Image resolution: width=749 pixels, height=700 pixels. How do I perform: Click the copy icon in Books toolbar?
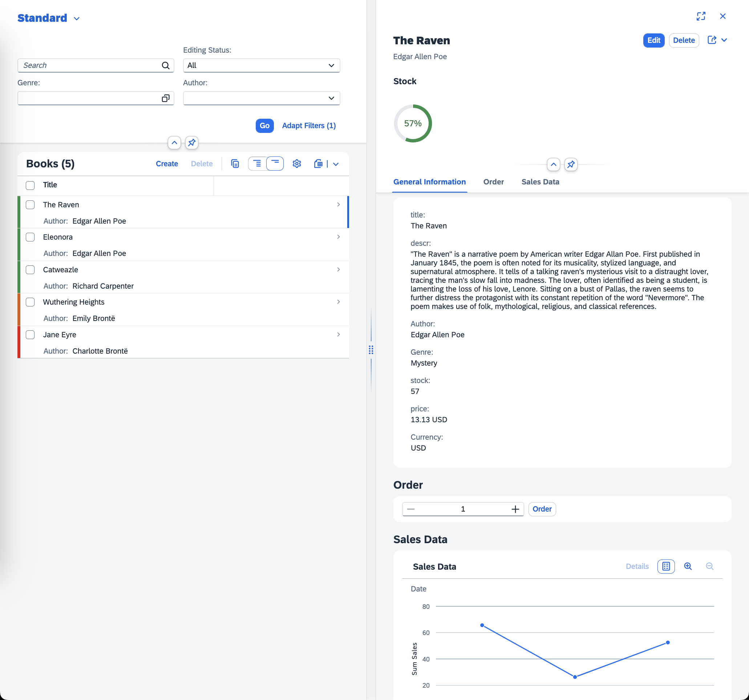(x=235, y=164)
